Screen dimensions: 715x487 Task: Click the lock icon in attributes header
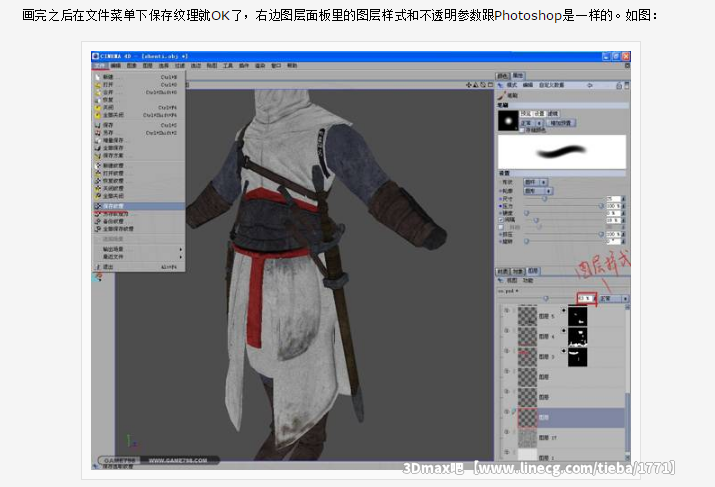619,85
